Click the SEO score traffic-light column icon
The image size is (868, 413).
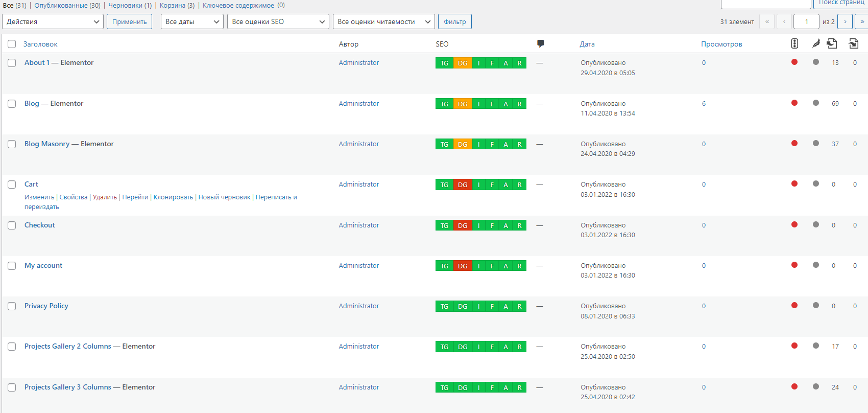point(794,44)
